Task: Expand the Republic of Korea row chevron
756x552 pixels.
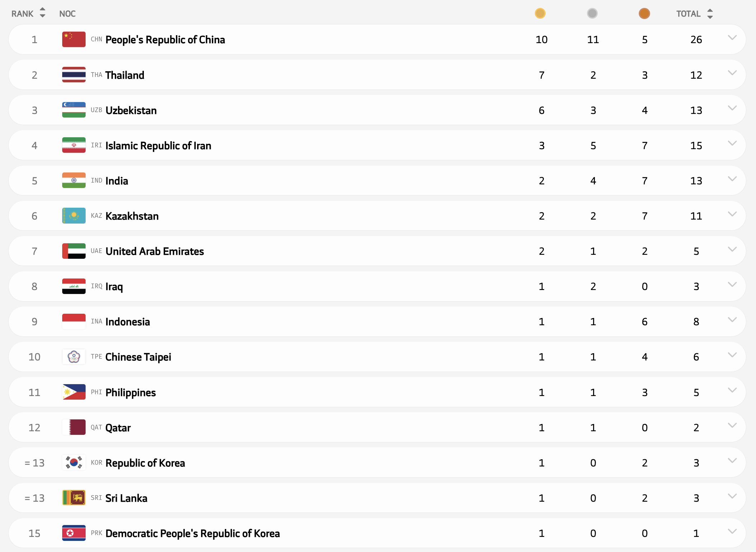Action: [x=732, y=460]
